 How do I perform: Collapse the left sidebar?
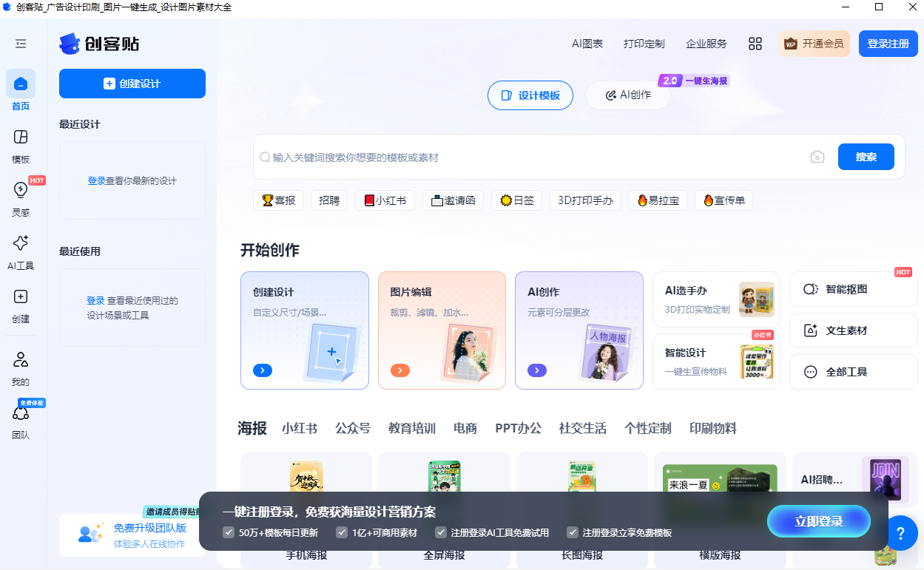coord(21,44)
